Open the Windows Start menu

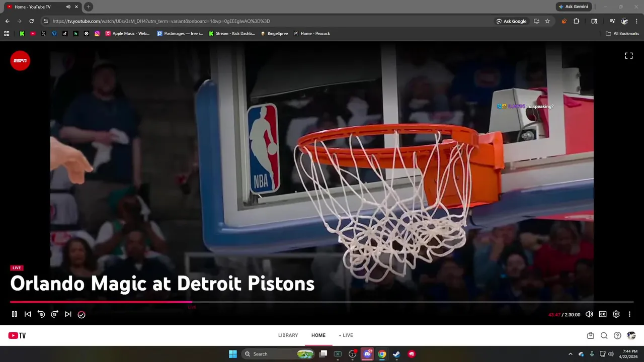(232, 354)
